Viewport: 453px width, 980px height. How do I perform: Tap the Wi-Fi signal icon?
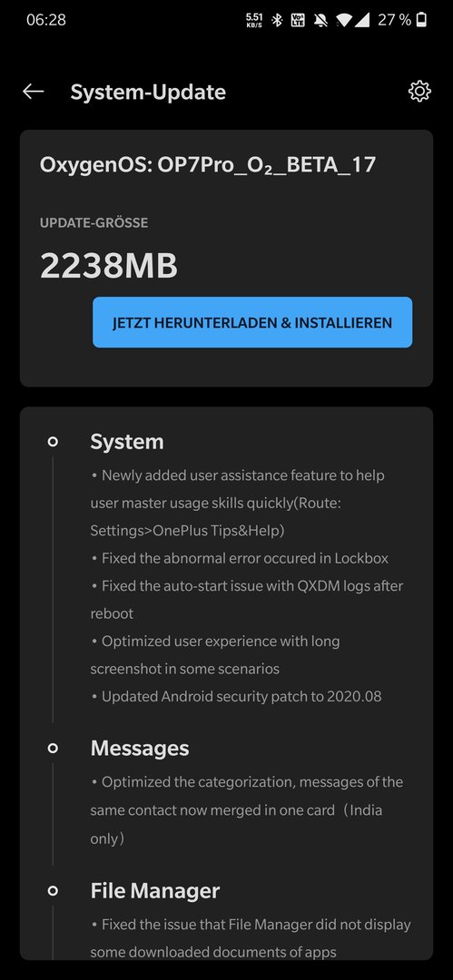coord(343,21)
